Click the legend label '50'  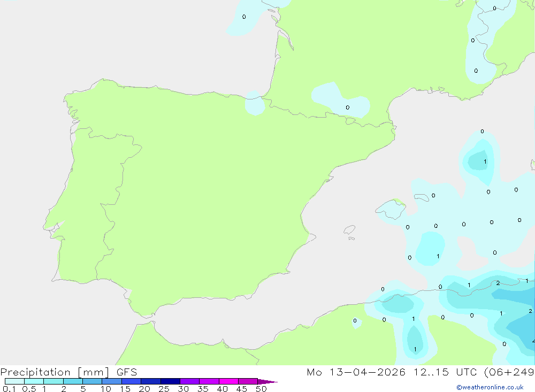[261, 389]
